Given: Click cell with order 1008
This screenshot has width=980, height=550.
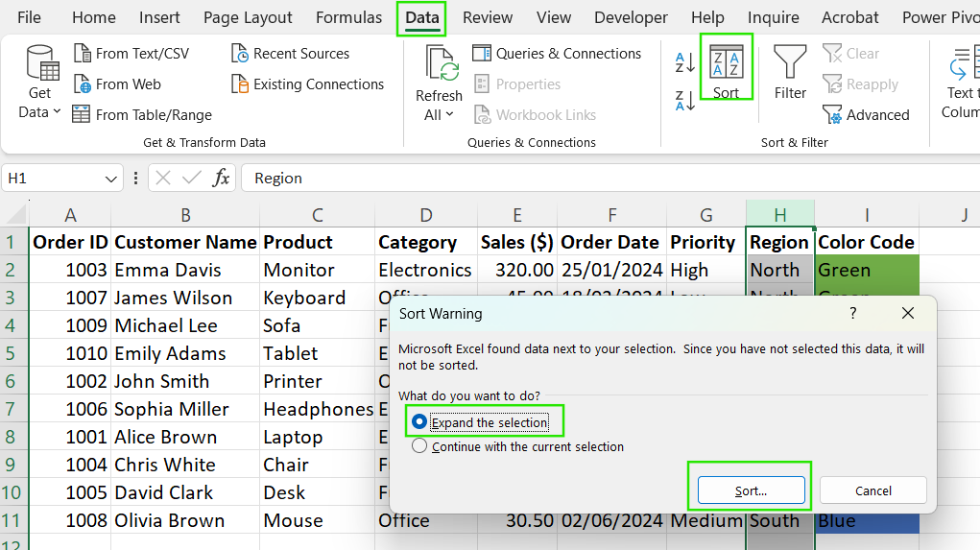Looking at the screenshot, I should coord(70,520).
